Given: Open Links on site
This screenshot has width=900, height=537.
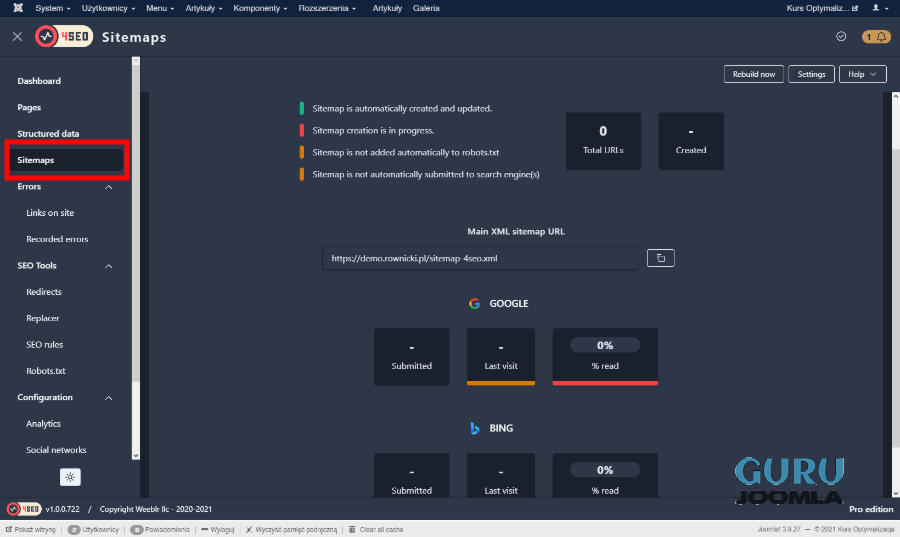Looking at the screenshot, I should click(x=50, y=213).
